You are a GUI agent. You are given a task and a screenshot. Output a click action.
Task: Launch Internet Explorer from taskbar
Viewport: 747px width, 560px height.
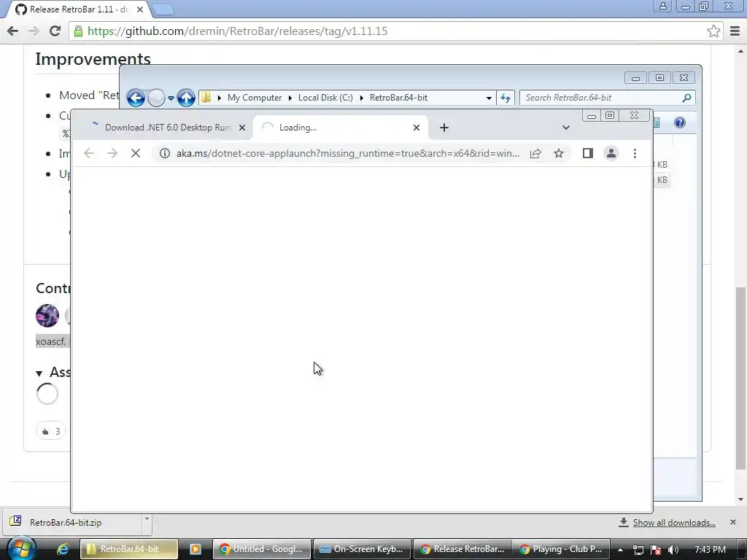[x=63, y=549]
